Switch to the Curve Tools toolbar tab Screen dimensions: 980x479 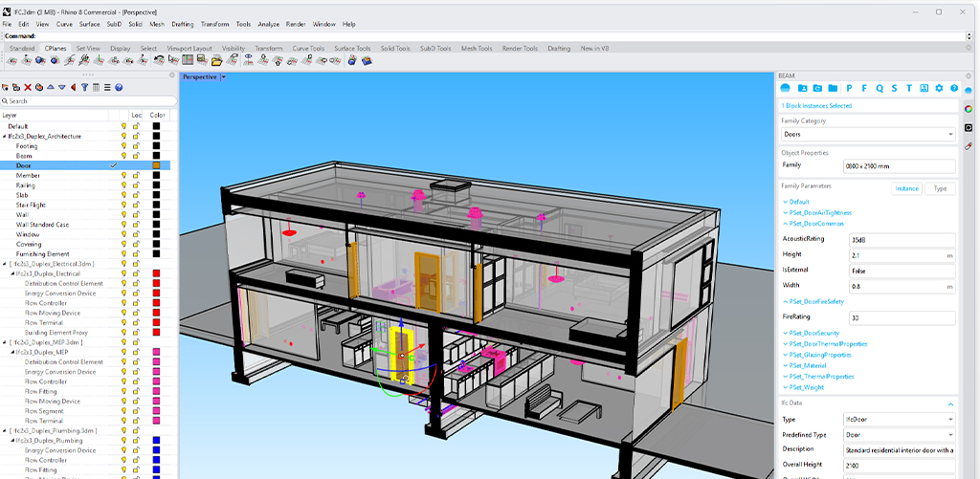[x=308, y=48]
